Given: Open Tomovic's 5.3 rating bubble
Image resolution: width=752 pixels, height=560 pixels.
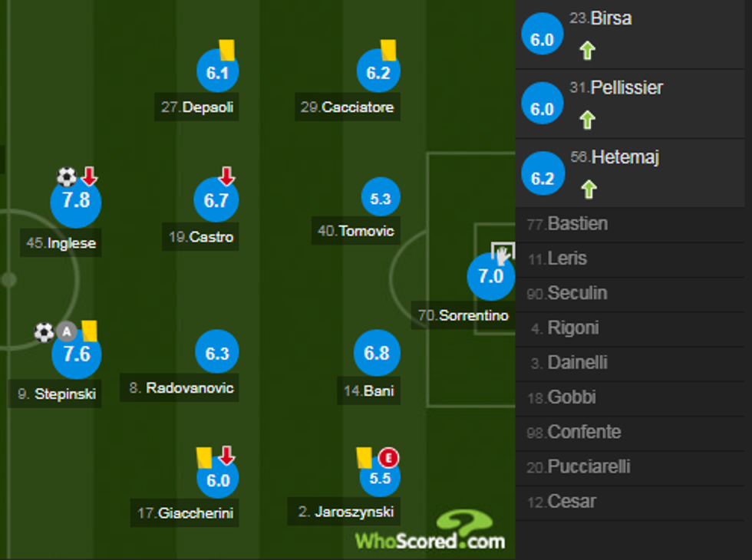Looking at the screenshot, I should point(381,199).
